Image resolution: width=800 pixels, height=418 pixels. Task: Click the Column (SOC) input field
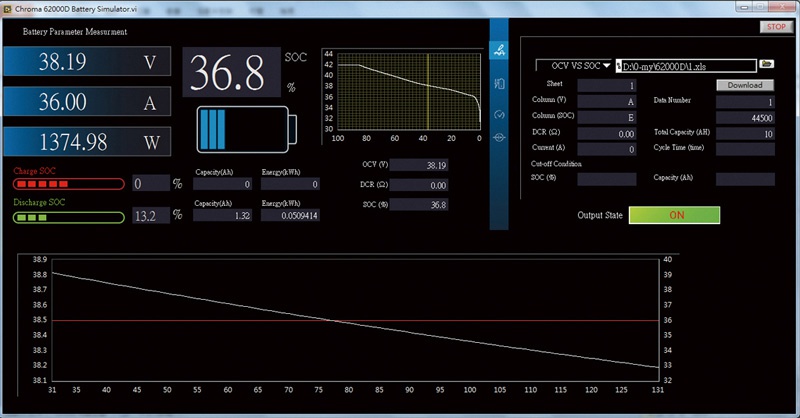click(x=607, y=117)
